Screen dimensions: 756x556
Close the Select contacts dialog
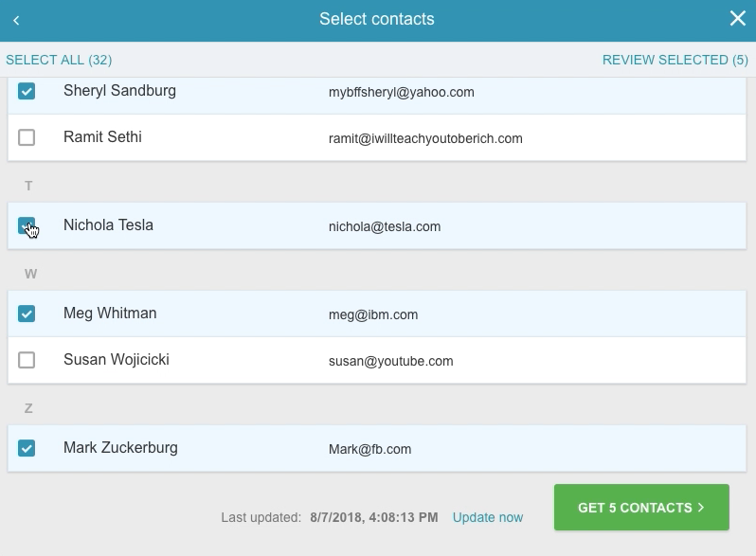click(738, 19)
